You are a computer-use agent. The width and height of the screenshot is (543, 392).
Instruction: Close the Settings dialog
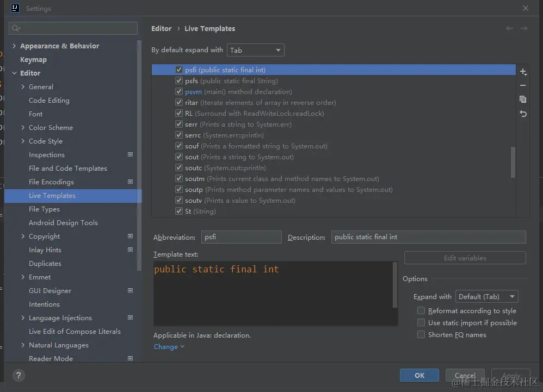click(526, 8)
